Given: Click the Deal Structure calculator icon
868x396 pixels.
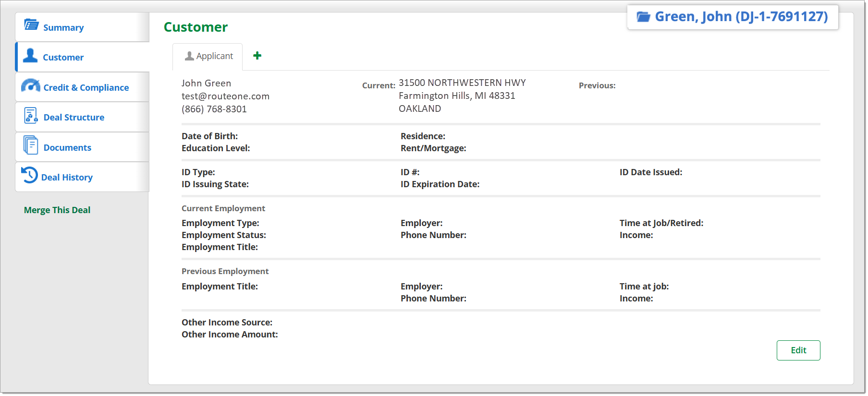Looking at the screenshot, I should pyautogui.click(x=31, y=116).
